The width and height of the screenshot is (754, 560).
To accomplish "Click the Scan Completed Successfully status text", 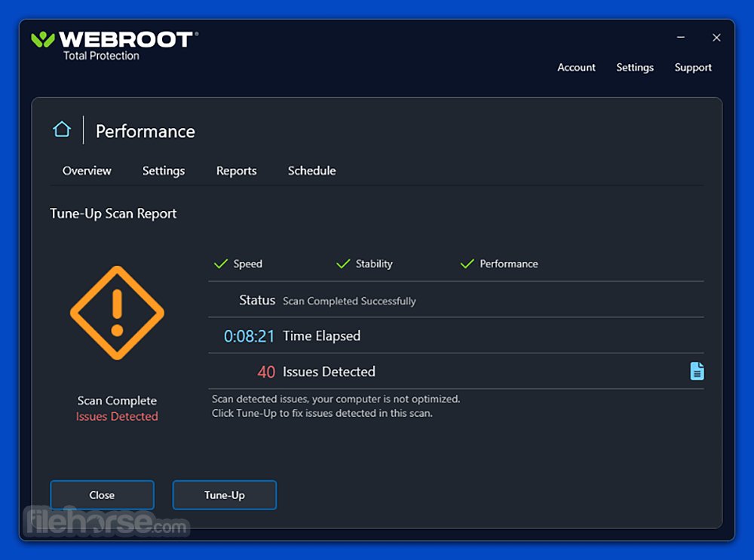I will click(x=349, y=301).
